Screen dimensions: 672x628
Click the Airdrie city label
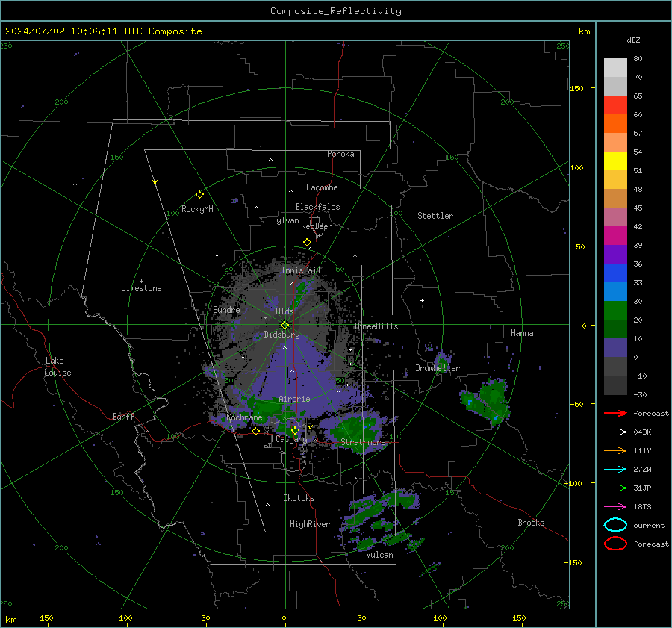pos(294,399)
